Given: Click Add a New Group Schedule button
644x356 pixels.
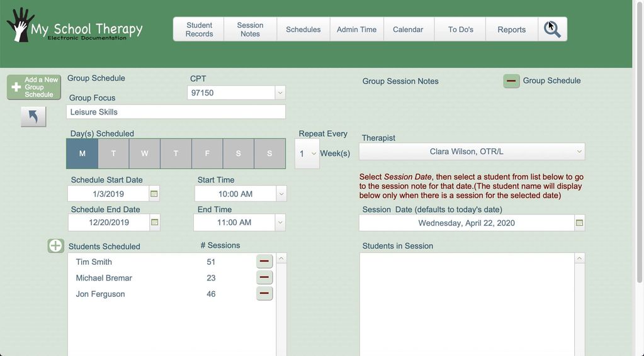Looking at the screenshot, I should pos(34,87).
